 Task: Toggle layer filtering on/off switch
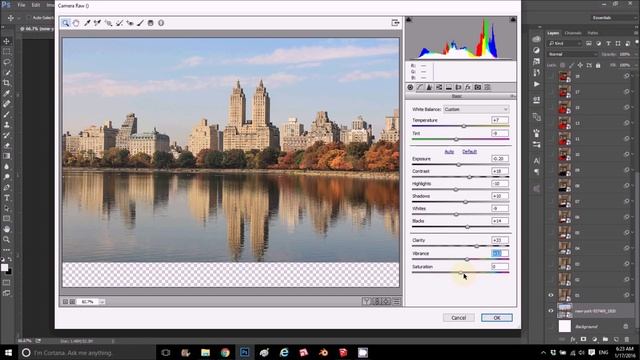pyautogui.click(x=637, y=42)
